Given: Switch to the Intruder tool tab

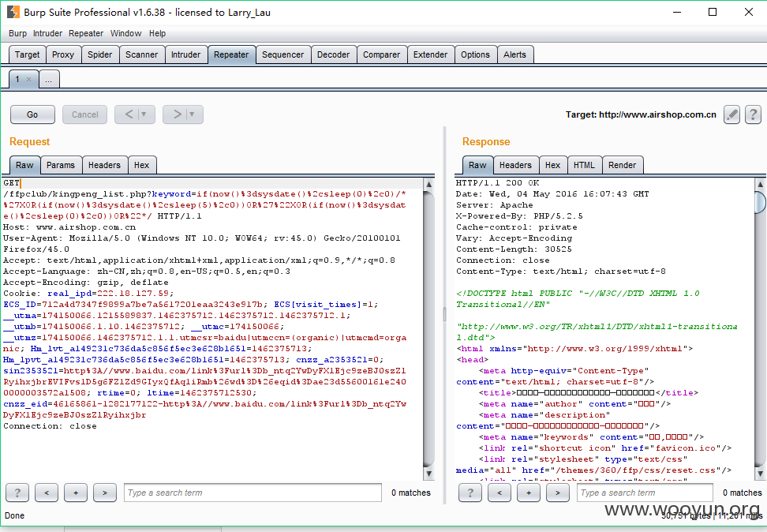Looking at the screenshot, I should coord(185,54).
